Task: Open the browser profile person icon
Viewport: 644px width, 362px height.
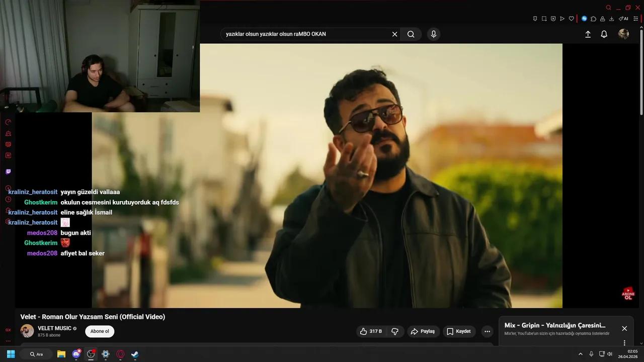Action: tap(602, 19)
